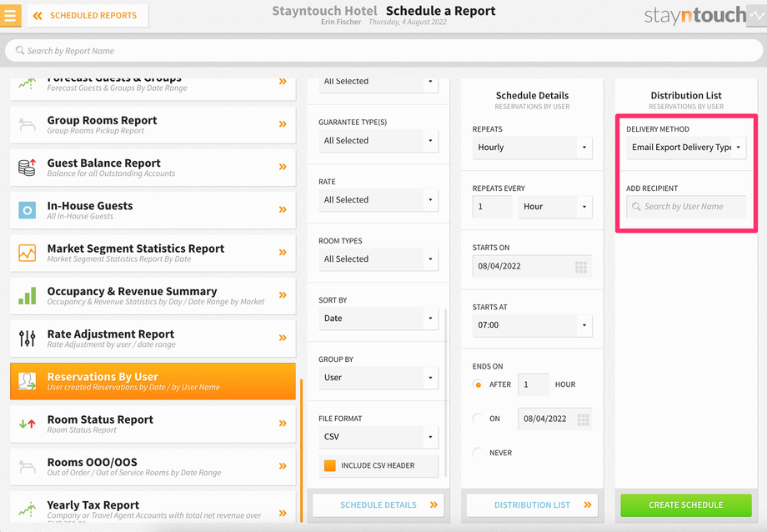Edit the After hour count field
This screenshot has width=767, height=532.
[534, 384]
